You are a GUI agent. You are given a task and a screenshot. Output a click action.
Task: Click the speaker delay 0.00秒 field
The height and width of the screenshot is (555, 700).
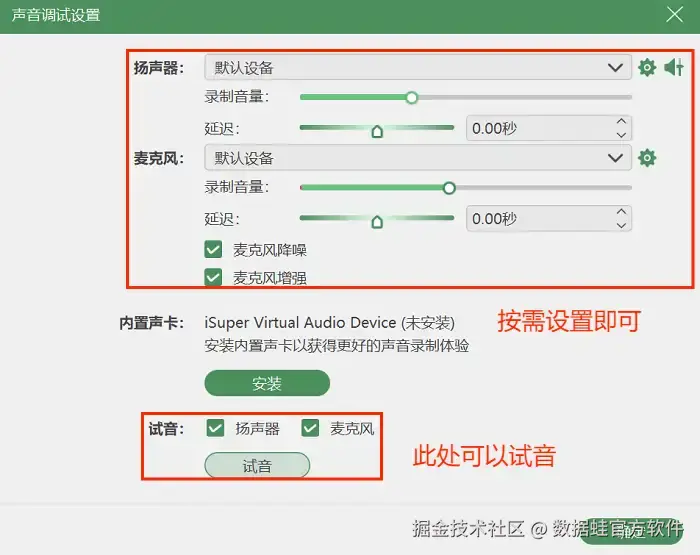coord(549,128)
